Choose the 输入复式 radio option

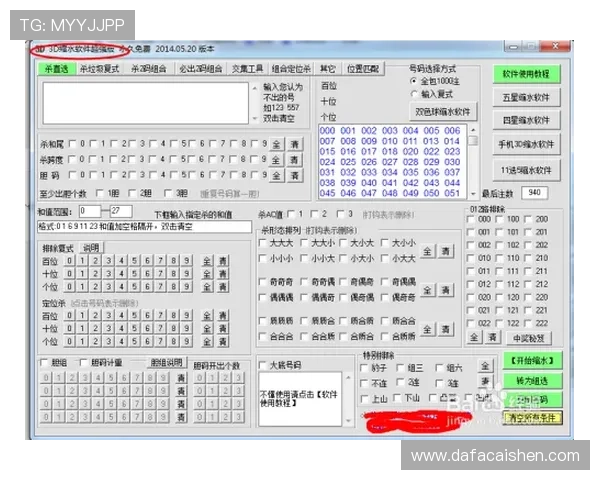click(413, 94)
